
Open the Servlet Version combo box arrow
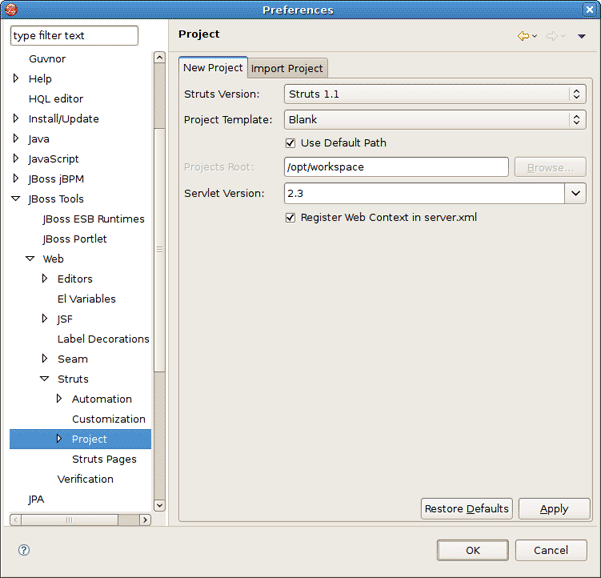click(x=575, y=193)
